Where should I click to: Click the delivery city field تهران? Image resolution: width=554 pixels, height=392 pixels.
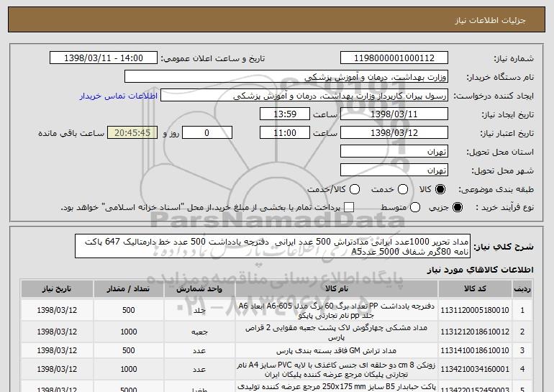click(x=394, y=170)
